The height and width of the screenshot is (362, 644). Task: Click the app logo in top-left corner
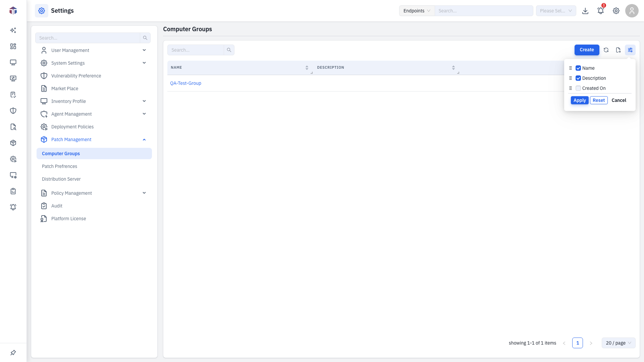click(13, 11)
